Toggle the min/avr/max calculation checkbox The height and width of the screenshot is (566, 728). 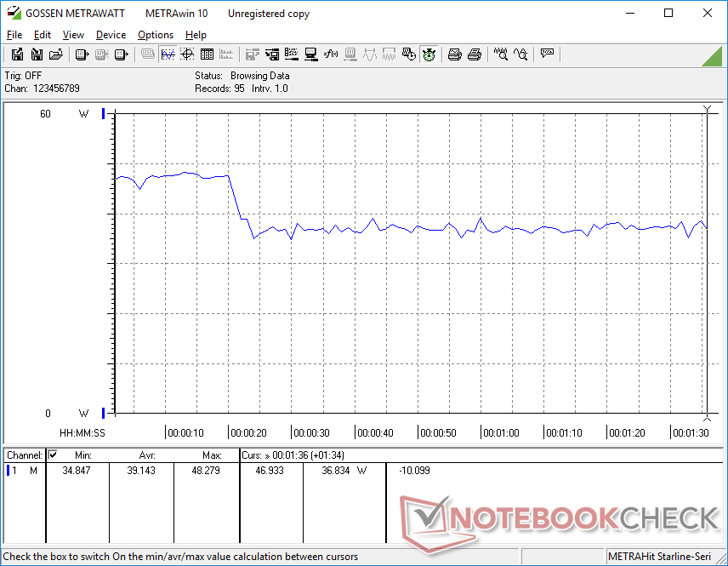pyautogui.click(x=53, y=455)
